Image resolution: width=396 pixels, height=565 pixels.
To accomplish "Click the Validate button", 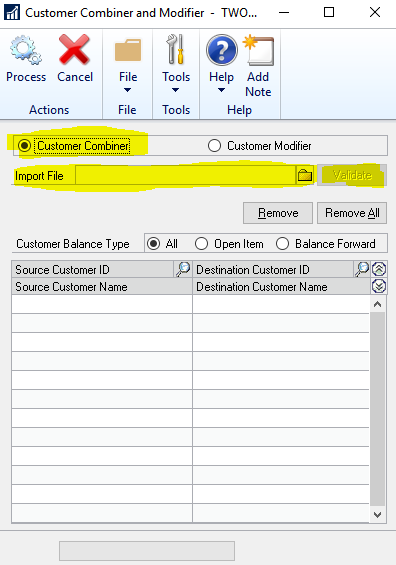I will tap(352, 175).
